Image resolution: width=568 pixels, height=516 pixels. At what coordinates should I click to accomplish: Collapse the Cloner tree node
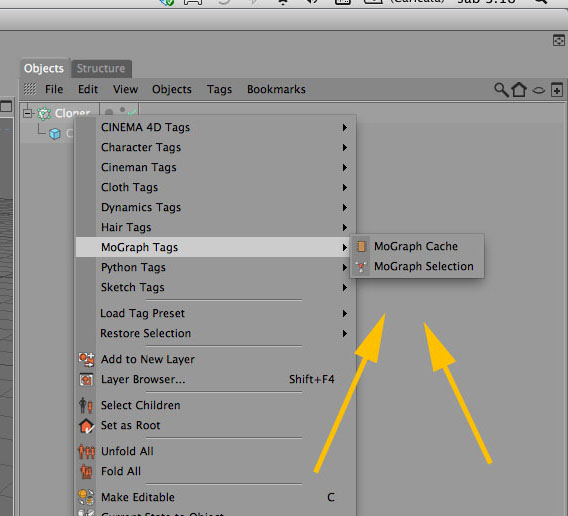coord(28,114)
